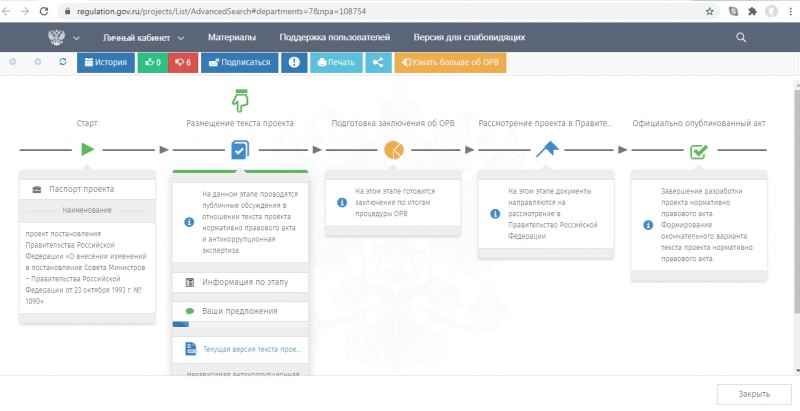Open Текущая версия текста проекта link

click(x=250, y=350)
